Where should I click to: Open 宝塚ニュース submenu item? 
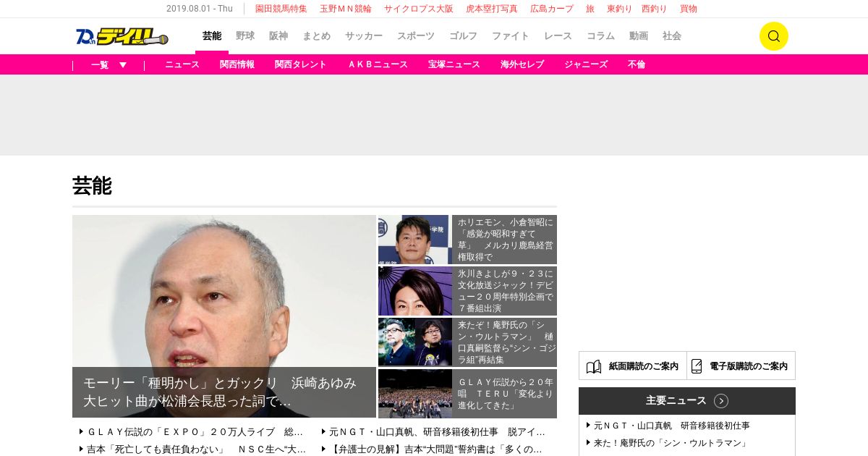[x=454, y=64]
